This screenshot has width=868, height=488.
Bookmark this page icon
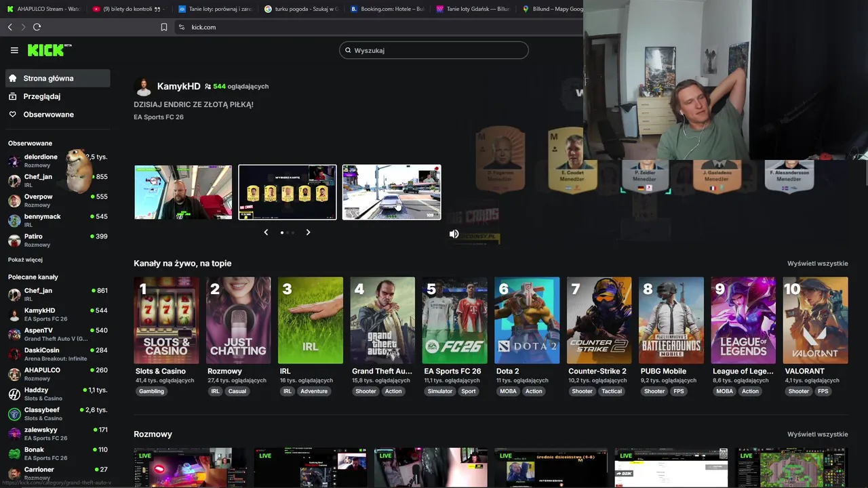(x=163, y=27)
